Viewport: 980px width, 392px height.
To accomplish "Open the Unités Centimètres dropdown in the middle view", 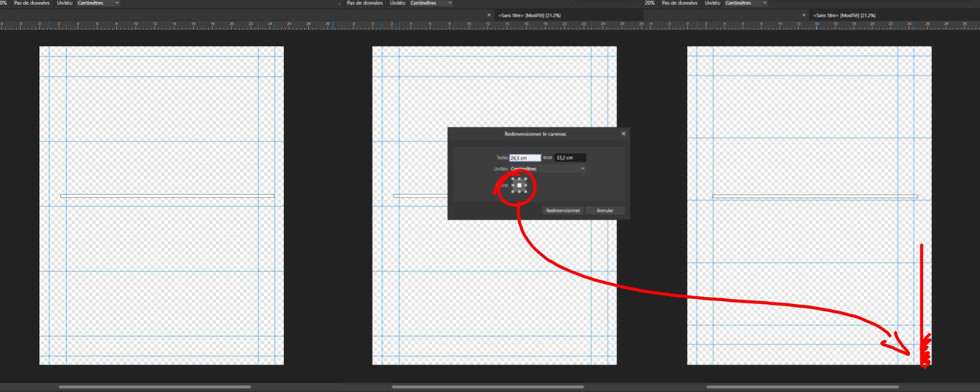I will [x=431, y=3].
